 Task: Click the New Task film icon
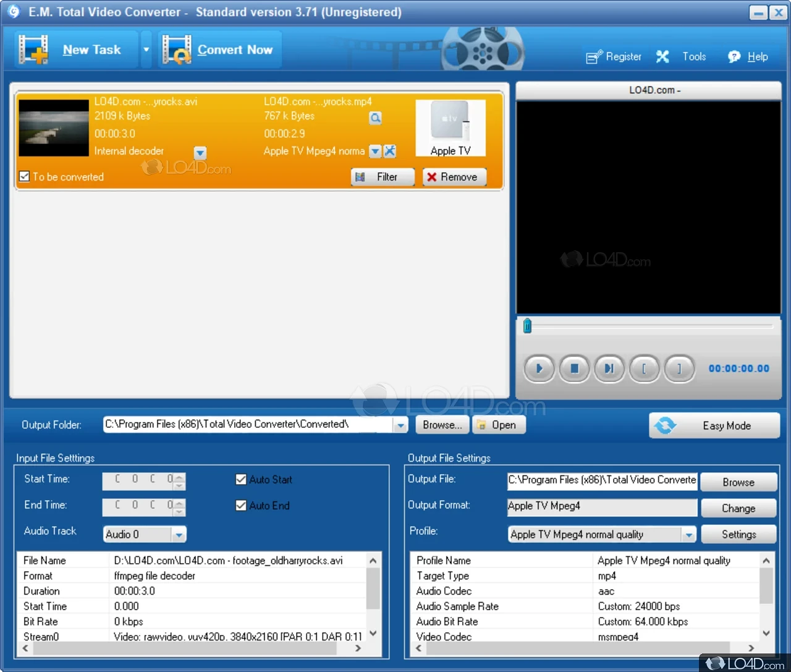click(33, 49)
